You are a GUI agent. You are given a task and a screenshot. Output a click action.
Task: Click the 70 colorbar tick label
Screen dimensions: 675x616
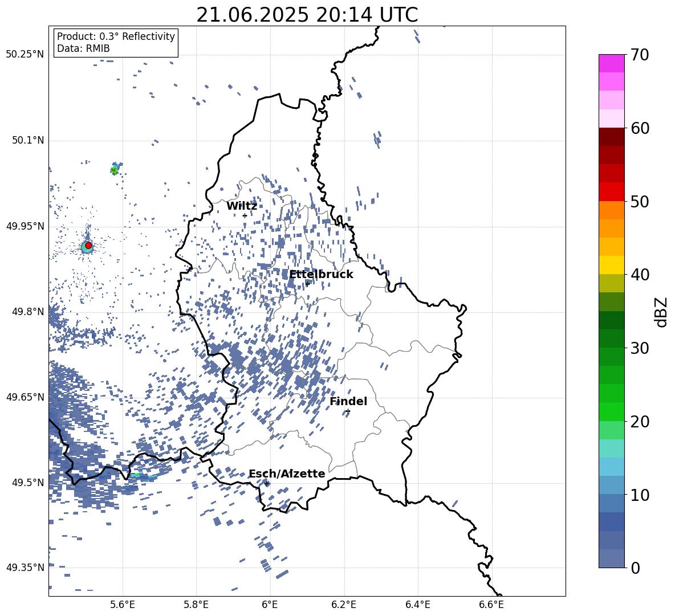pos(640,55)
